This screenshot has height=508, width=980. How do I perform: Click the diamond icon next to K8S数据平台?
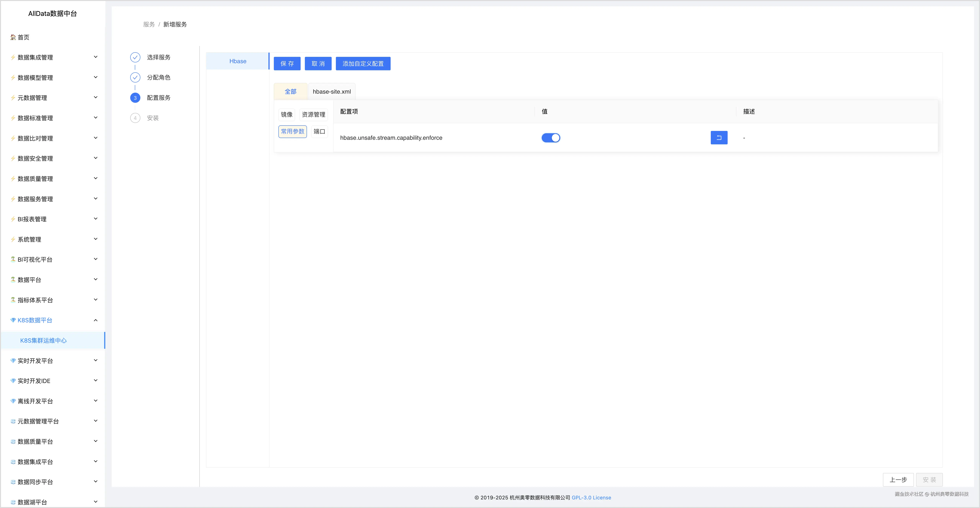pos(13,320)
